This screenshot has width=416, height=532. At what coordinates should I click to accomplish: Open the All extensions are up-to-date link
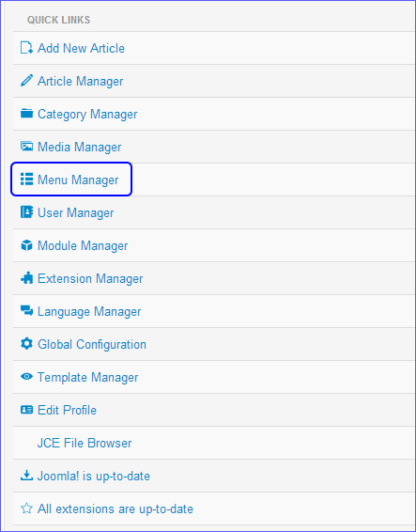116,509
